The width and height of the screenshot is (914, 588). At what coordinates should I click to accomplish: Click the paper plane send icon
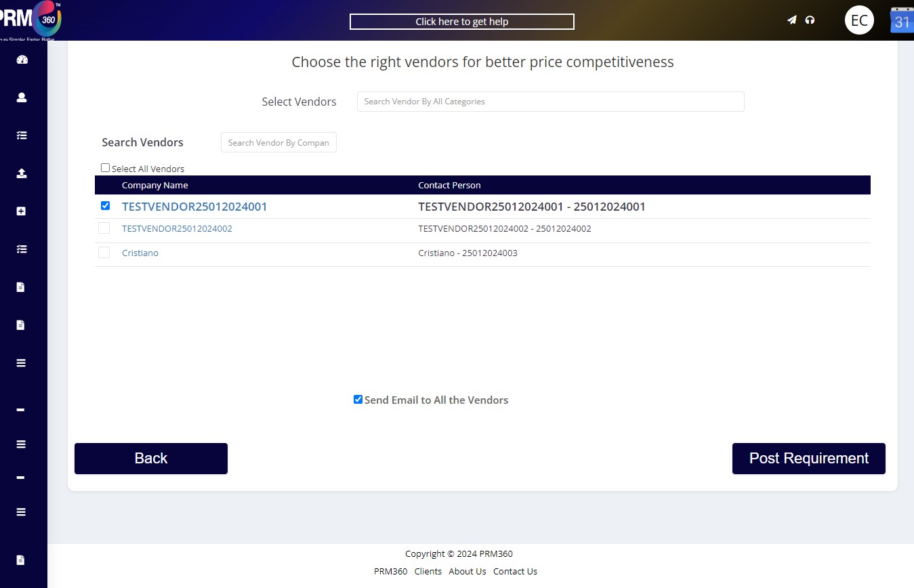click(x=791, y=20)
